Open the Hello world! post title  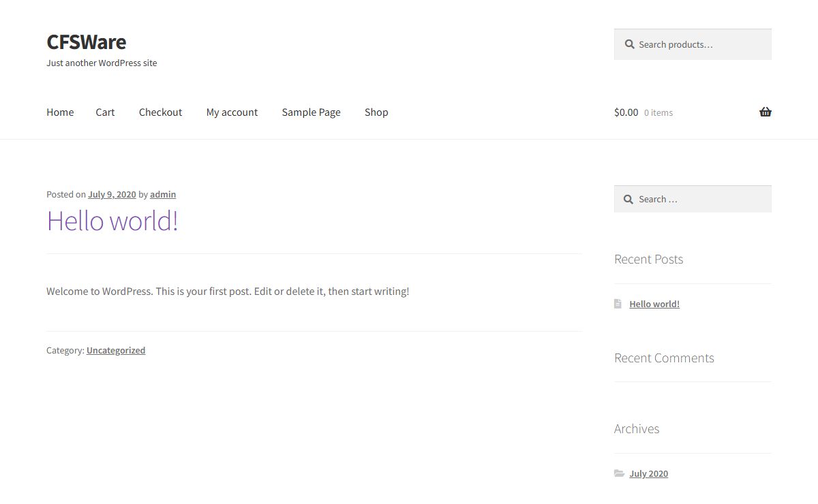(112, 221)
